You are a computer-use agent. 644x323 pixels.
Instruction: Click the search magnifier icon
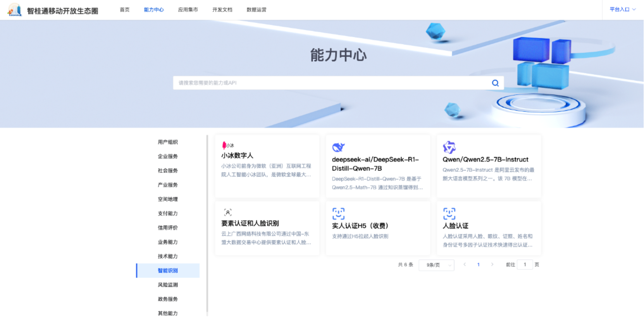tap(495, 83)
